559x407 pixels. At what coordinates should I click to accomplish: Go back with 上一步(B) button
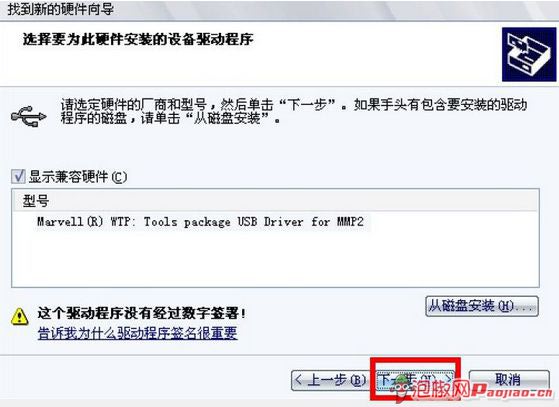329,381
